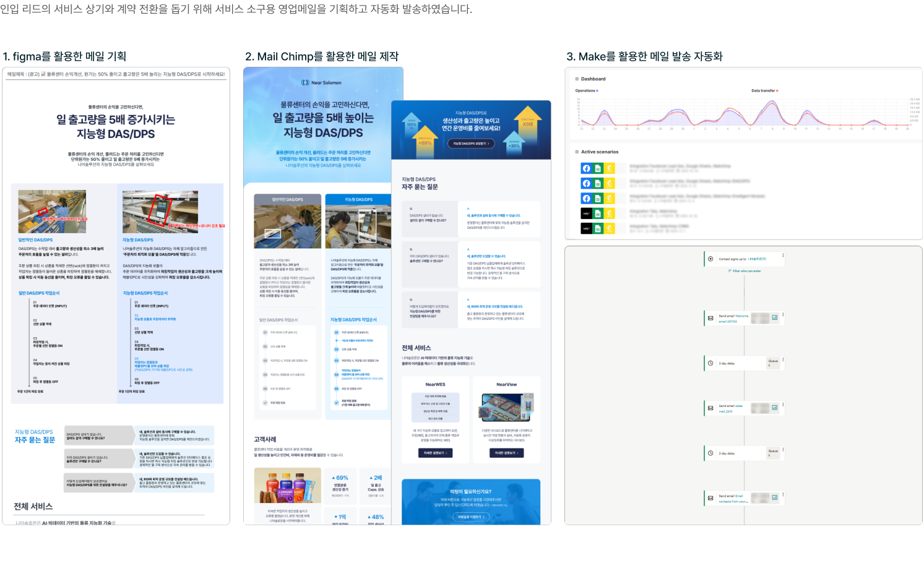This screenshot has height=571, width=924.
Task: Click the yellow Mailchimp icon in the 'CRM' scenario row
Action: coord(609,228)
